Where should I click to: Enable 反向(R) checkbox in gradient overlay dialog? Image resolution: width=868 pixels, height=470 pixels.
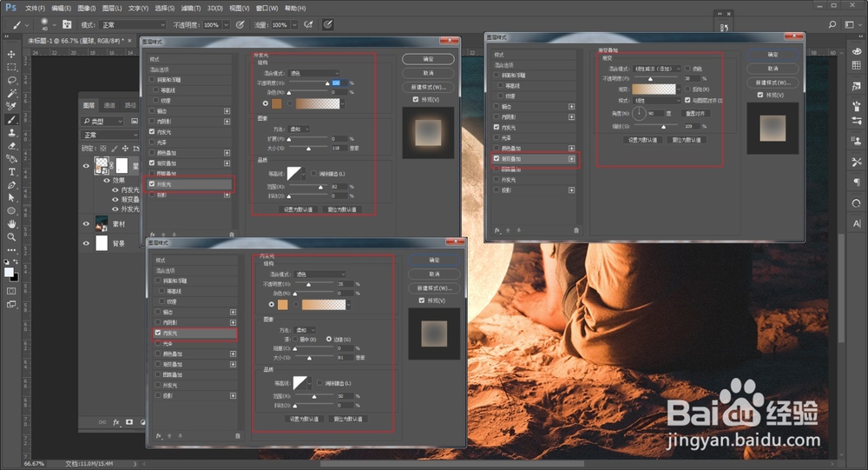687,89
